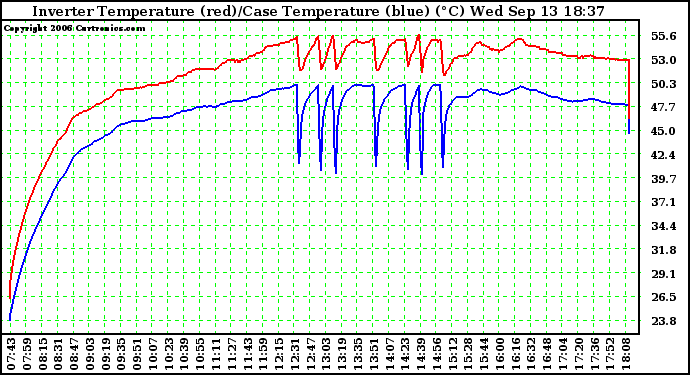Click the 45.0 y-axis label
The image size is (690, 375).
pyautogui.click(x=664, y=131)
